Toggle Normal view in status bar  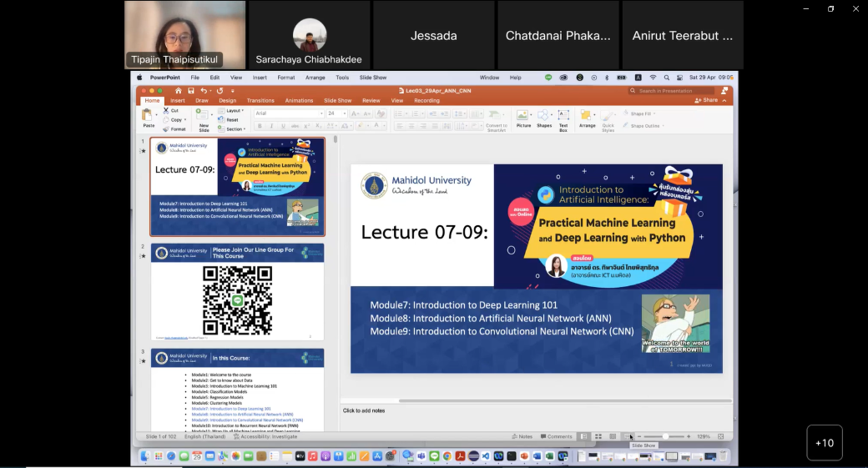[x=584, y=436]
